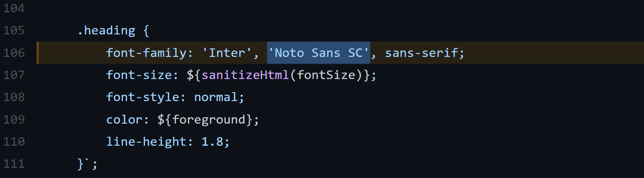Click line number 107 in the gutter
The image size is (644, 178).
pyautogui.click(x=13, y=75)
